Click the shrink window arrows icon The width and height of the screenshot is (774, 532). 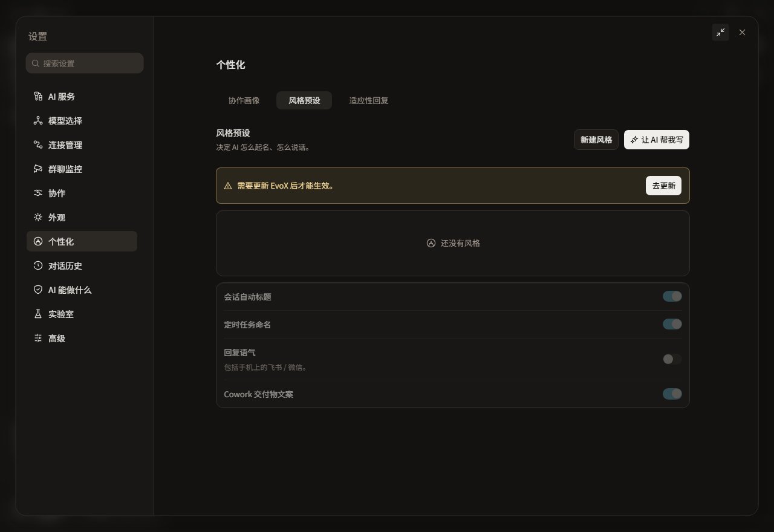pyautogui.click(x=720, y=33)
